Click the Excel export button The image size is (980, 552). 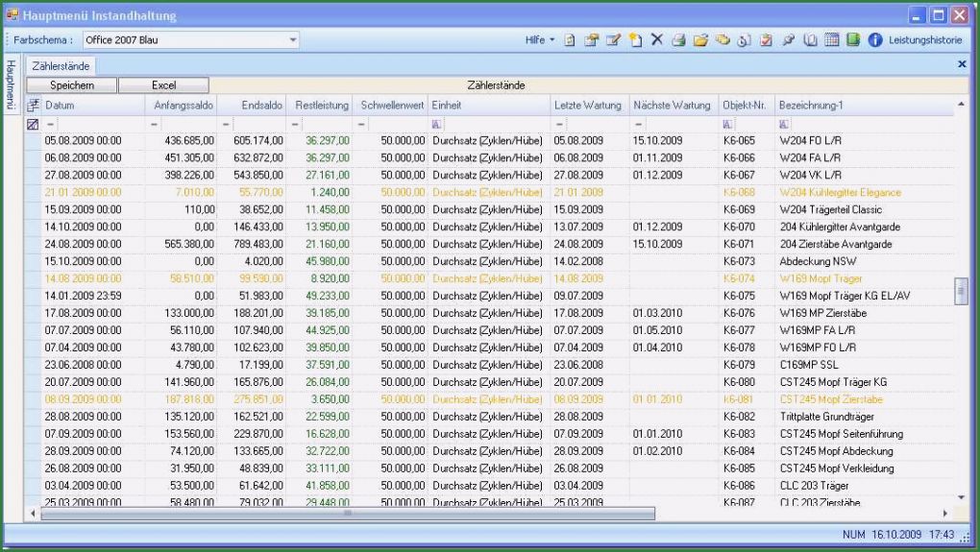pos(164,85)
